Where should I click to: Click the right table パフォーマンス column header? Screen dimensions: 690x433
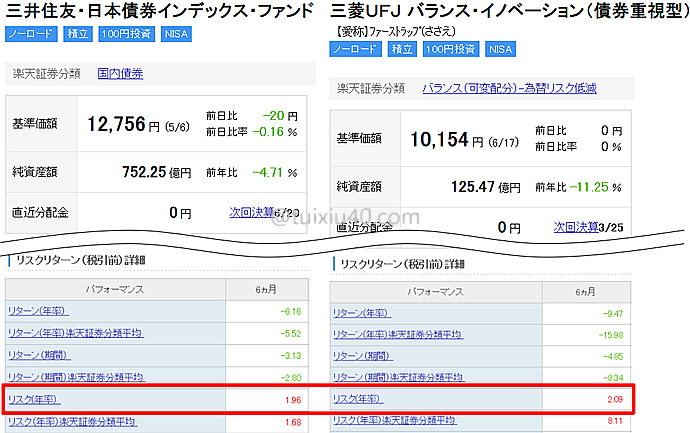coord(435,291)
